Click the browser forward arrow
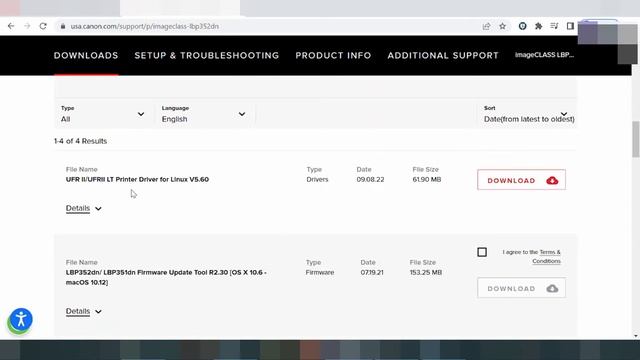Image resolution: width=640 pixels, height=360 pixels. [x=27, y=26]
